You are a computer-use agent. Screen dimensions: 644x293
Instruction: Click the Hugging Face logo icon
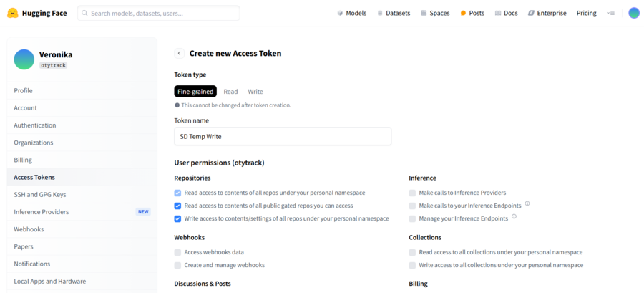click(13, 13)
